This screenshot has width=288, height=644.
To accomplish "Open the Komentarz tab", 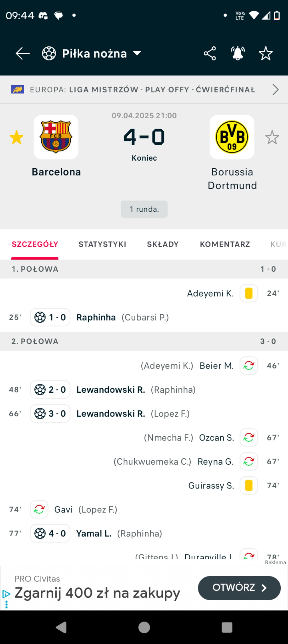I will coord(225,244).
